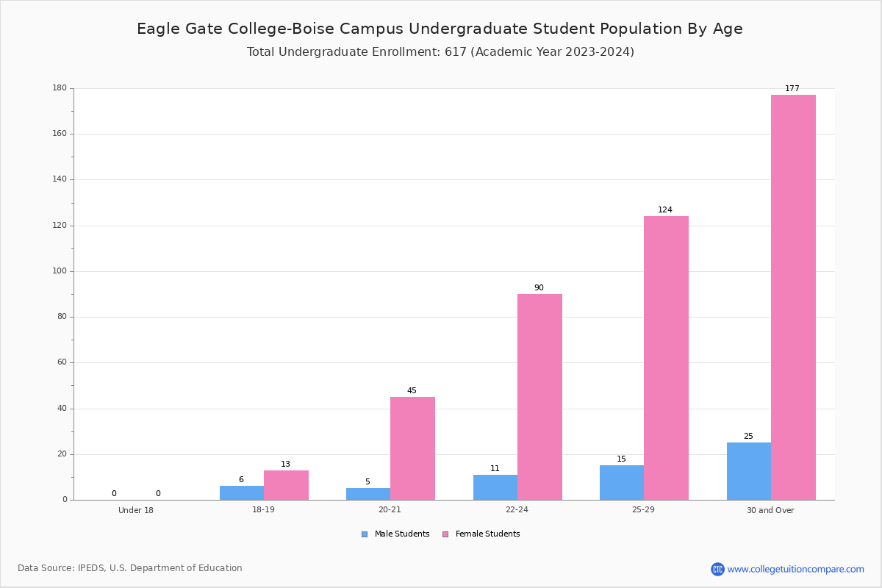The image size is (882, 588).
Task: Select the 15 male bar for ages 25-29
Action: tap(622, 482)
